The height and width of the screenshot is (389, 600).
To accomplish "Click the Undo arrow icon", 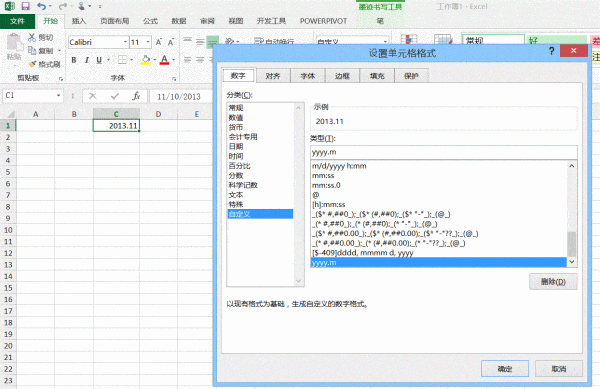I will click(41, 7).
